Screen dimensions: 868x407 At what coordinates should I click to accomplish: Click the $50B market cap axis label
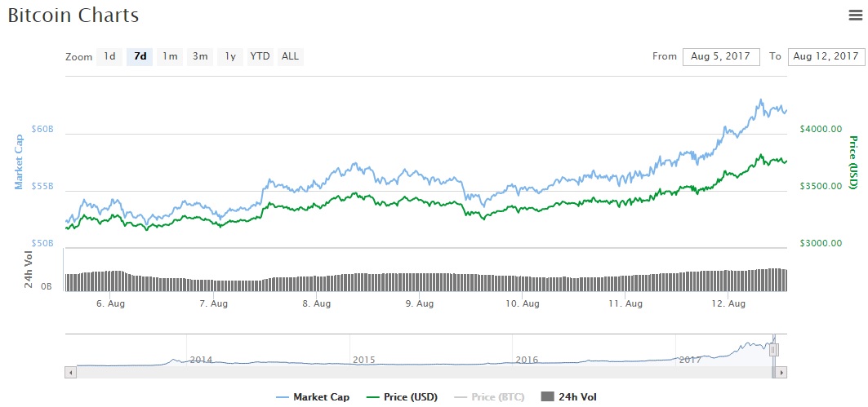point(42,243)
